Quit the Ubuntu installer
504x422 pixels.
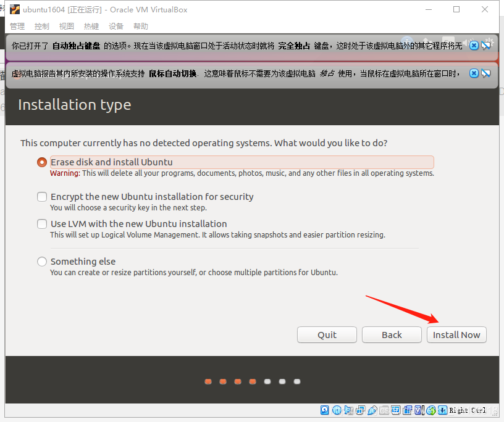click(327, 334)
